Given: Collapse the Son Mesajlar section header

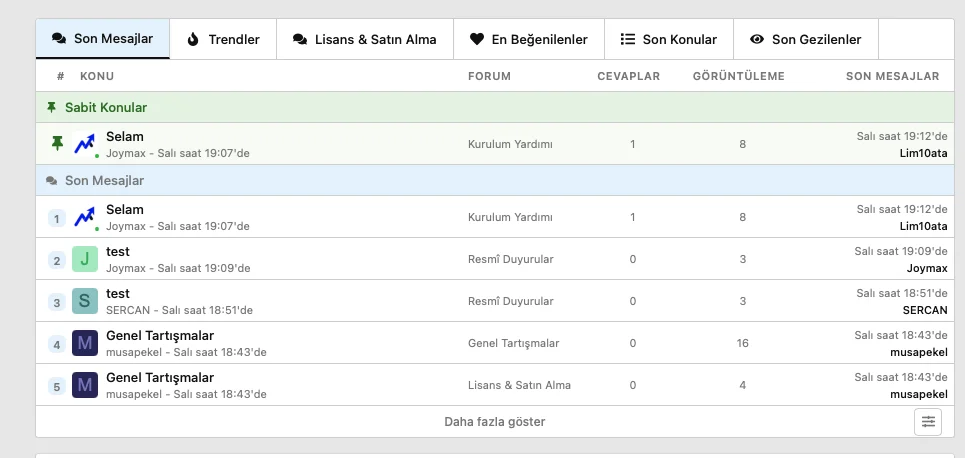Looking at the screenshot, I should click(x=104, y=181).
